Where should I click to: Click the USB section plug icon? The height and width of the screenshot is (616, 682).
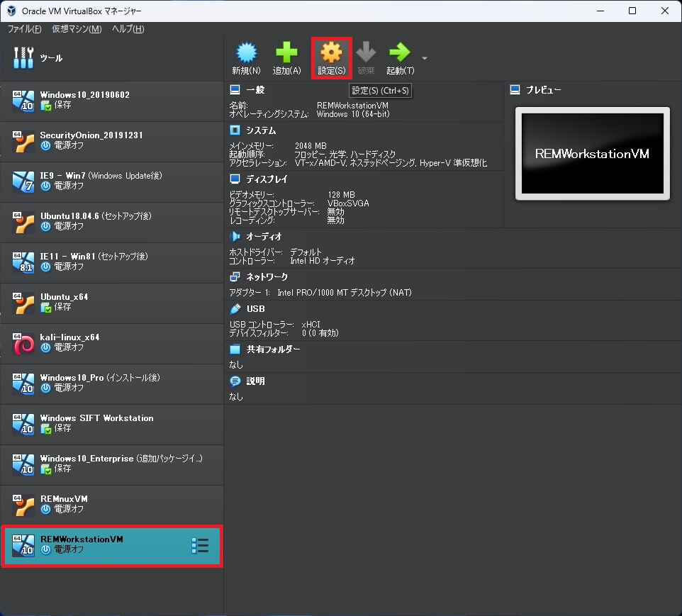[x=235, y=309]
